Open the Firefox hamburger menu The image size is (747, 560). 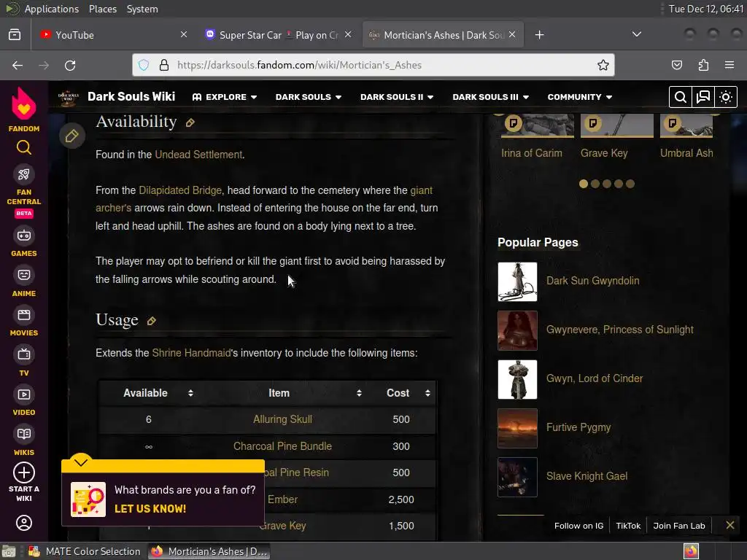[729, 65]
